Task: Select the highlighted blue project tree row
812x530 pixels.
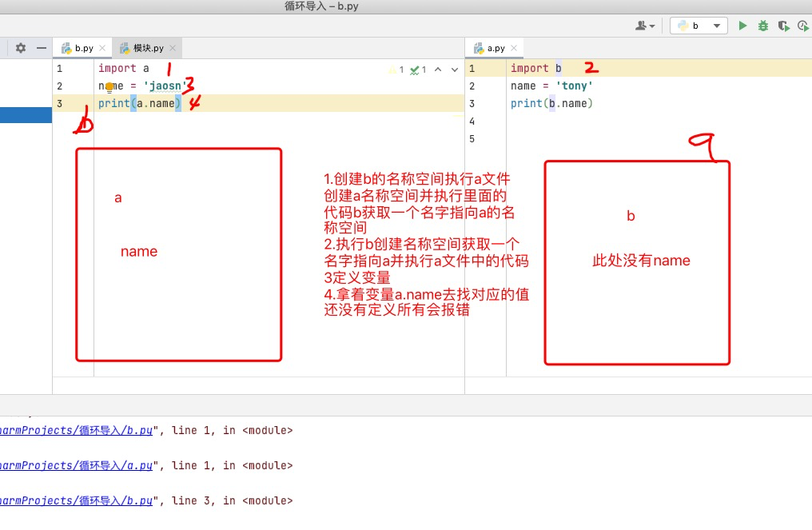Action: click(x=26, y=115)
